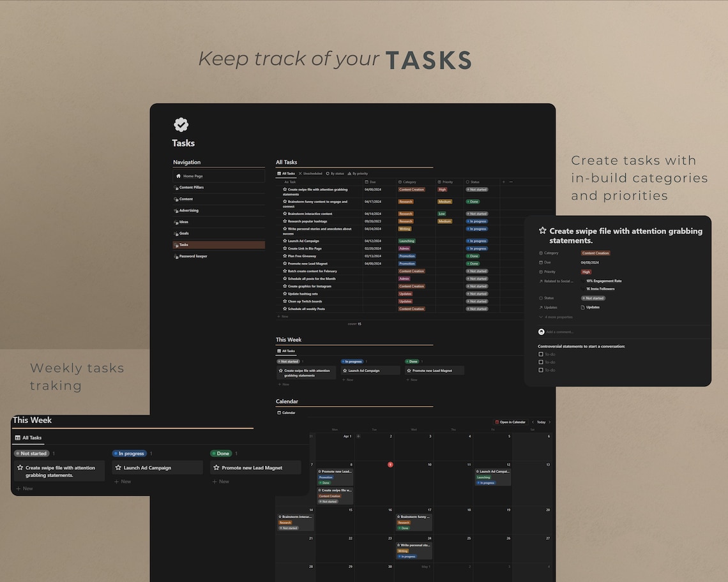Check the first To-do checkbox
Viewport: 728px width, 582px height.
[x=541, y=354]
